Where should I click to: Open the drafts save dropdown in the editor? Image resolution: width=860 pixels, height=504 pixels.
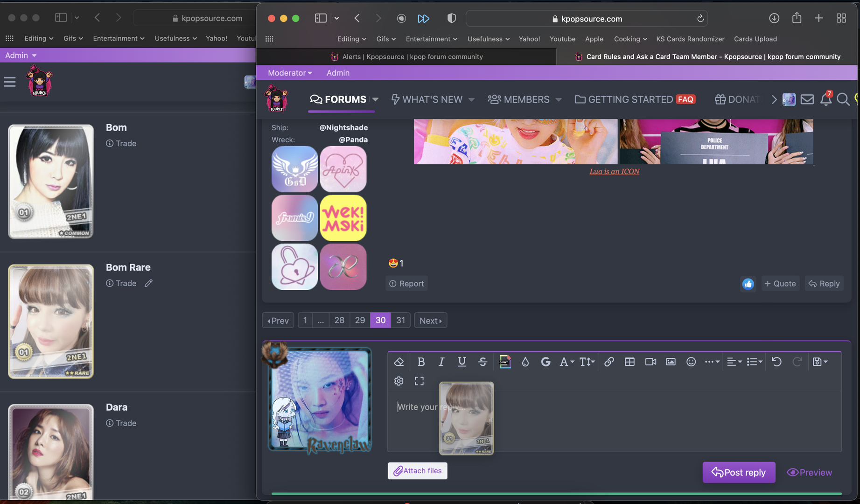[820, 362]
